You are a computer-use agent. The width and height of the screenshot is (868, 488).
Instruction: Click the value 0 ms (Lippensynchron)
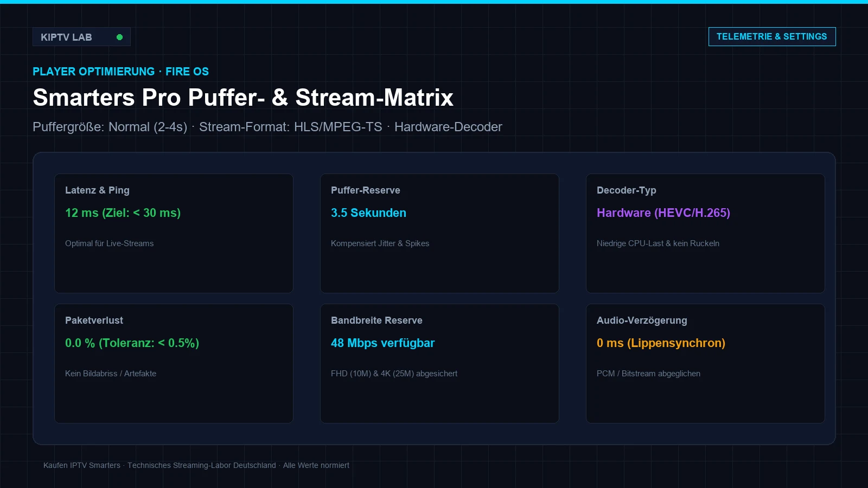pyautogui.click(x=661, y=343)
